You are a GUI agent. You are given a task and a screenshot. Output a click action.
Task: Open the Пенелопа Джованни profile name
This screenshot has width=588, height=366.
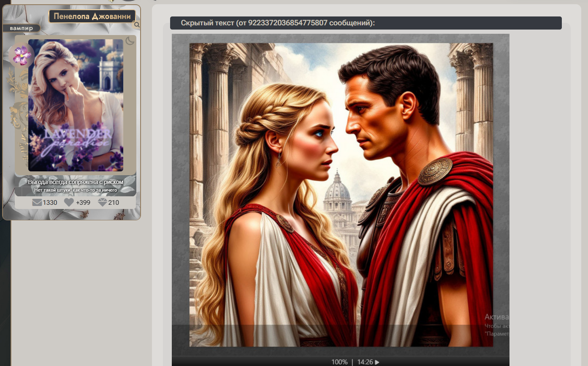point(92,16)
